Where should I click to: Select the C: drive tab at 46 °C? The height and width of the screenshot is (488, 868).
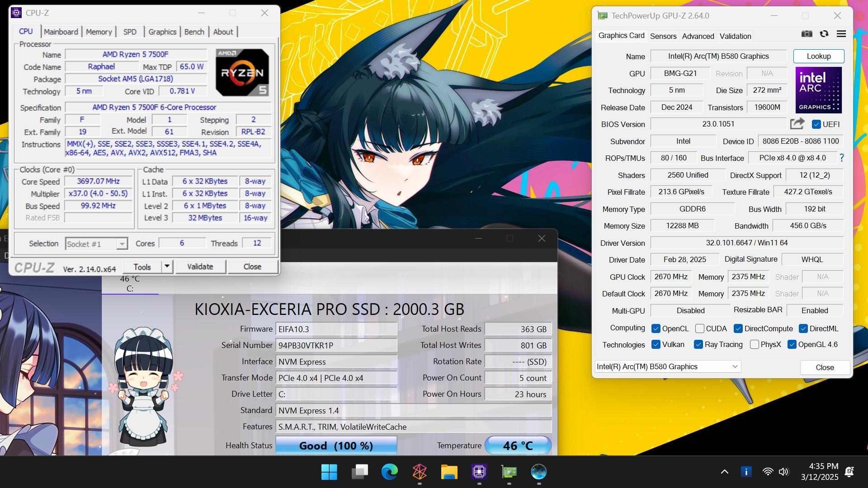click(130, 284)
